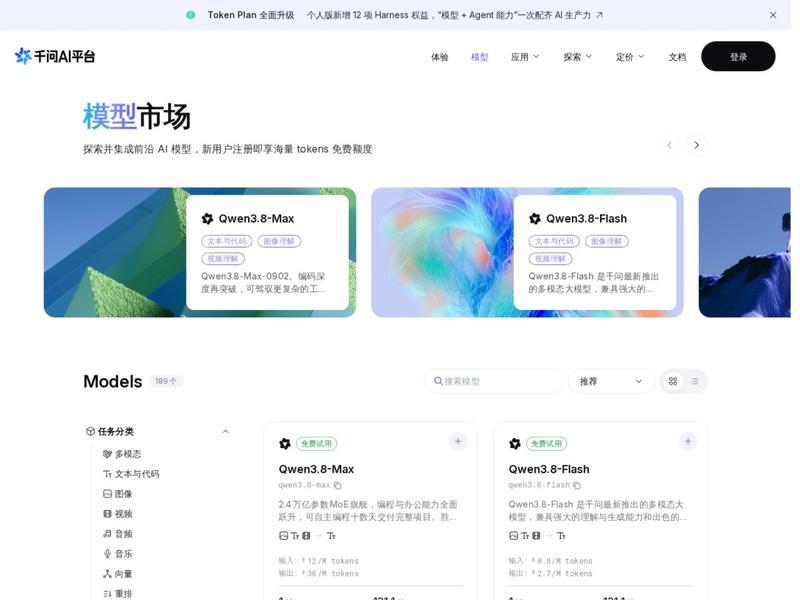Screen dimensions: 800x600
Task: Click video input icon on Qwen3.8-Max card
Action: click(306, 536)
